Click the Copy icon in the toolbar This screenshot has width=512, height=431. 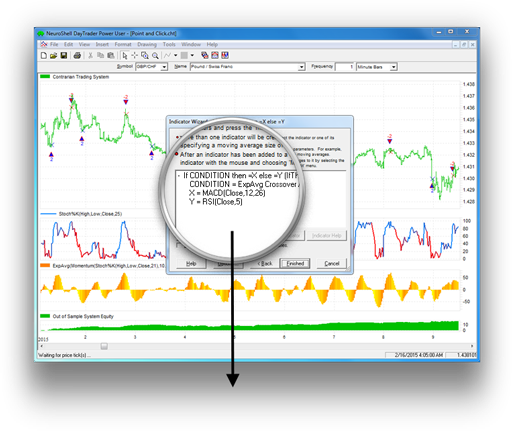coord(100,55)
